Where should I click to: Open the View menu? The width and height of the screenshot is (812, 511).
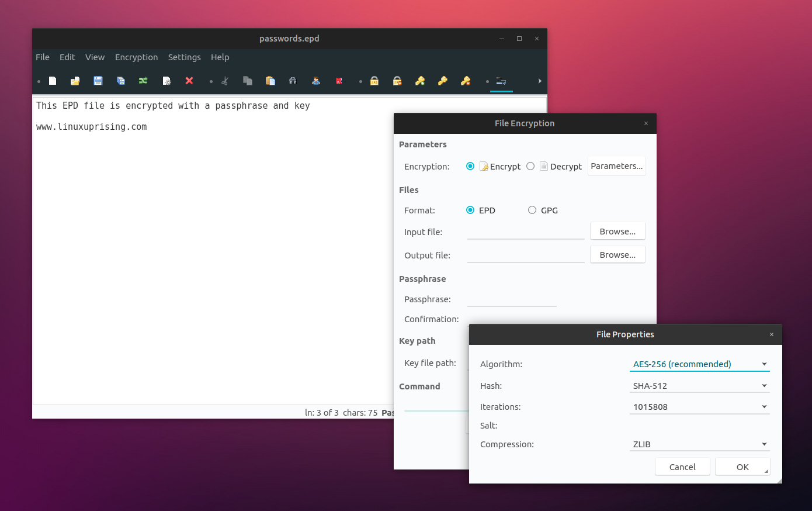(x=95, y=57)
